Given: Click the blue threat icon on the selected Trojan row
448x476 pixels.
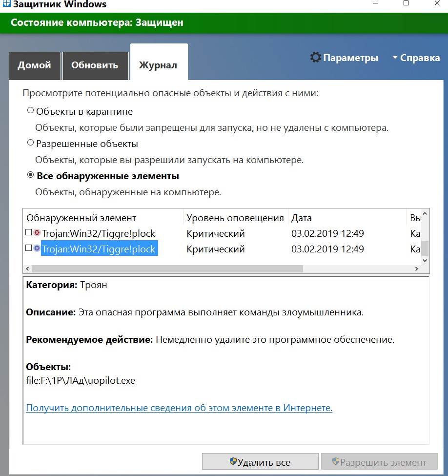Looking at the screenshot, I should [37, 248].
